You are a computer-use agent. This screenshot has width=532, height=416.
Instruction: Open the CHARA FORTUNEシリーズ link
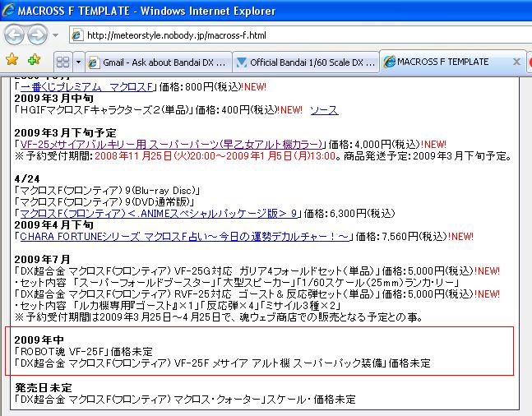click(184, 237)
